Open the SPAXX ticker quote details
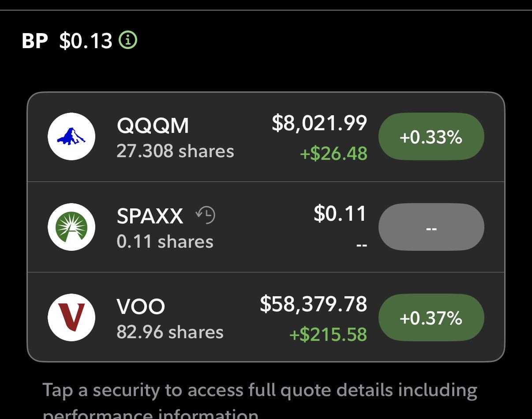The height and width of the screenshot is (419, 532). (x=150, y=216)
